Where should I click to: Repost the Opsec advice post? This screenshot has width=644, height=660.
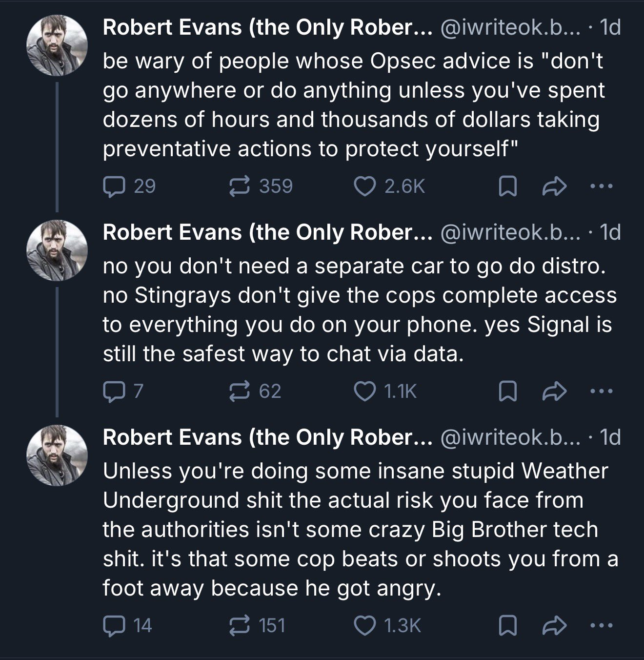240,186
